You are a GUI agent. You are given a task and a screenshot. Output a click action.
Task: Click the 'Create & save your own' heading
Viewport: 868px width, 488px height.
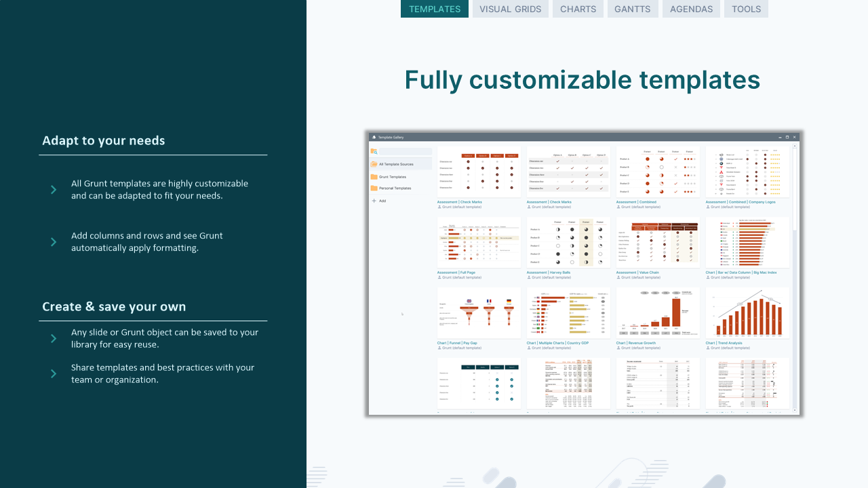(x=114, y=306)
